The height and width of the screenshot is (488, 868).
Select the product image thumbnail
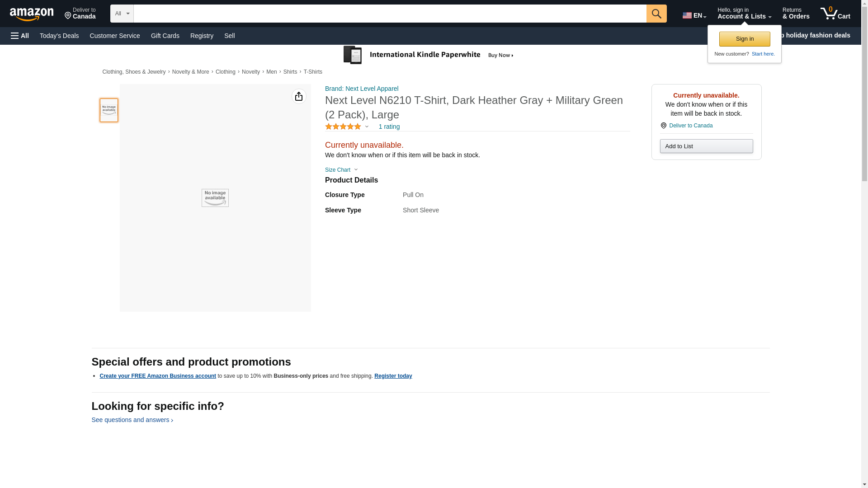point(109,110)
